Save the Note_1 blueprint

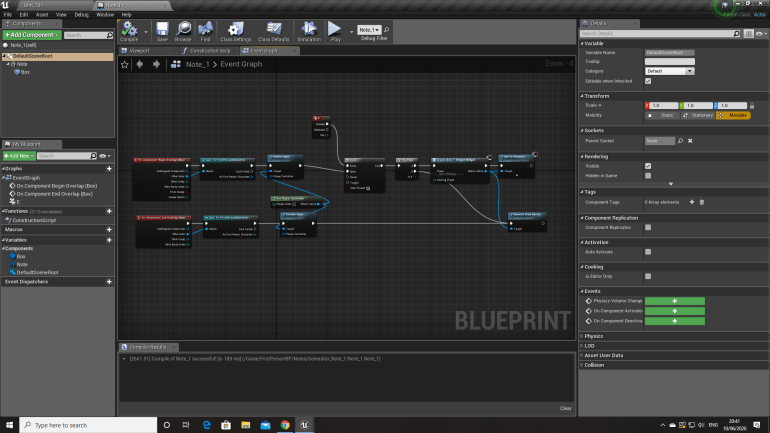[x=162, y=31]
